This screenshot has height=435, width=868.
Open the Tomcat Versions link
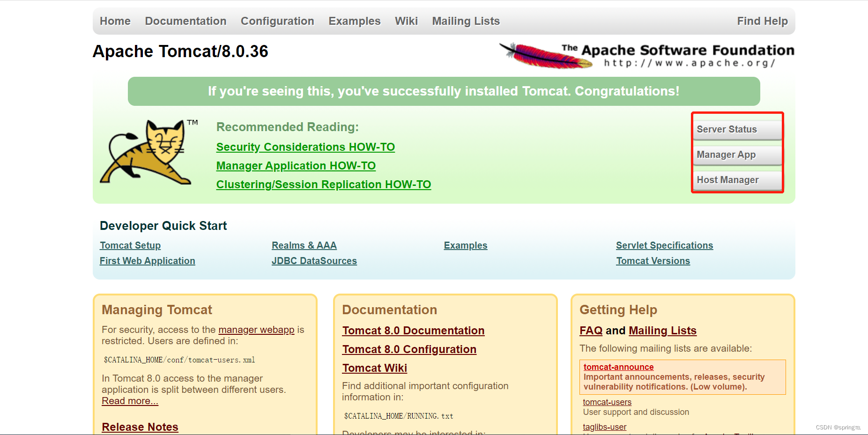pos(653,261)
